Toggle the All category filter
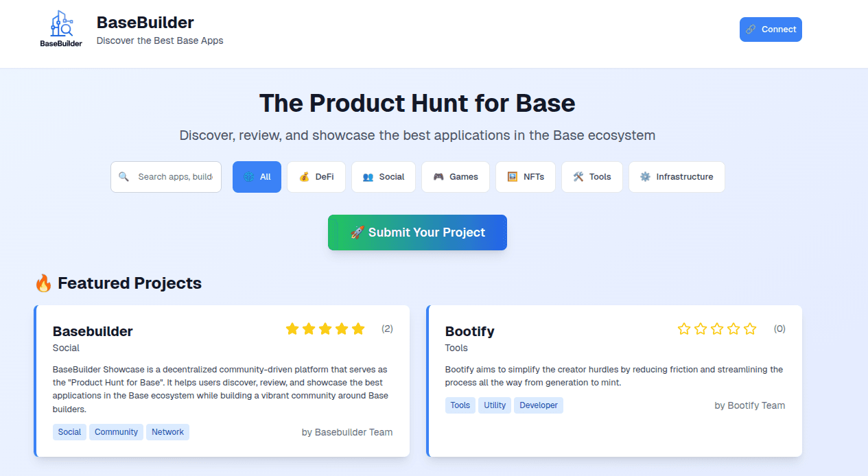 [x=257, y=176]
